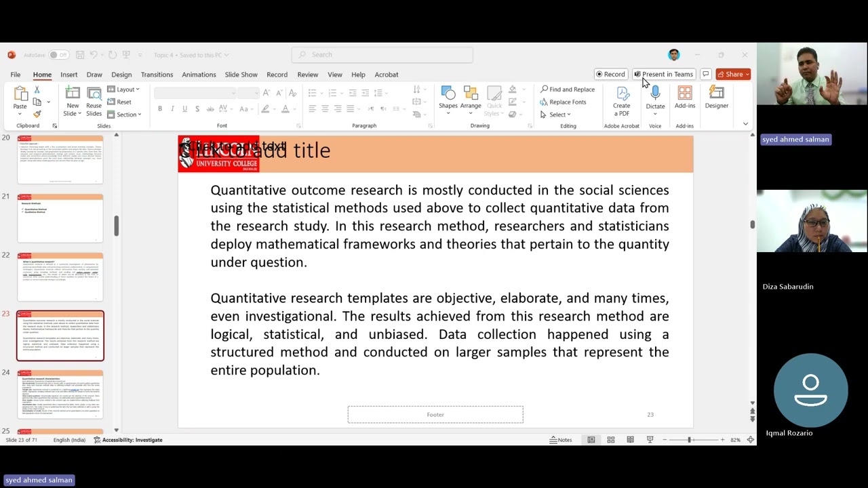
Task: Switch to the Transitions tab
Action: 157,75
